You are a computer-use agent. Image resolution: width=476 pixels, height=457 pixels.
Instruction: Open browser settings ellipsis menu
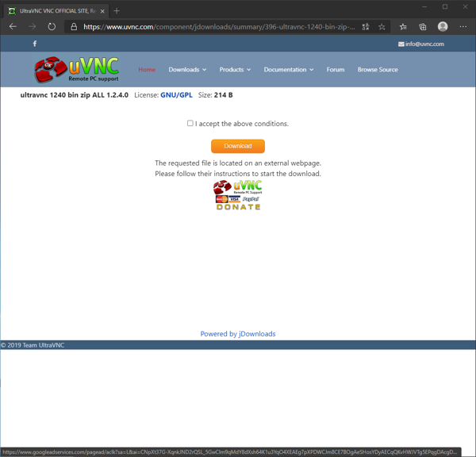pos(463,27)
